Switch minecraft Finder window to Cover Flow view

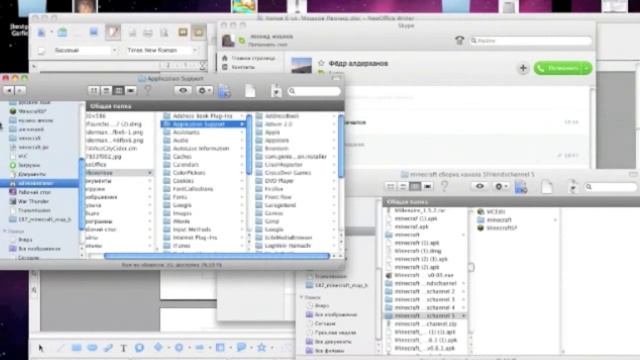(427, 187)
